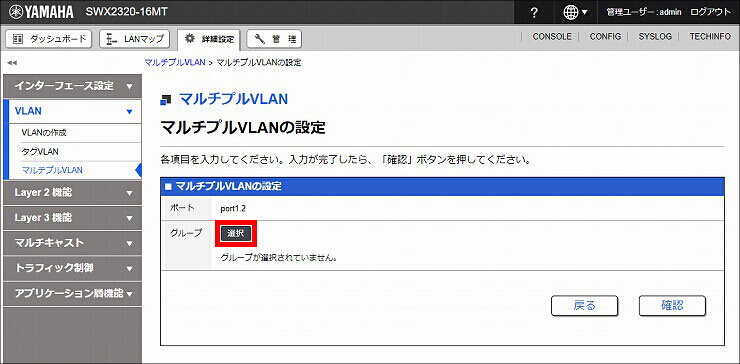This screenshot has width=740, height=364.
Task: Expand インターフェース設定 menu section
Action: [x=72, y=86]
